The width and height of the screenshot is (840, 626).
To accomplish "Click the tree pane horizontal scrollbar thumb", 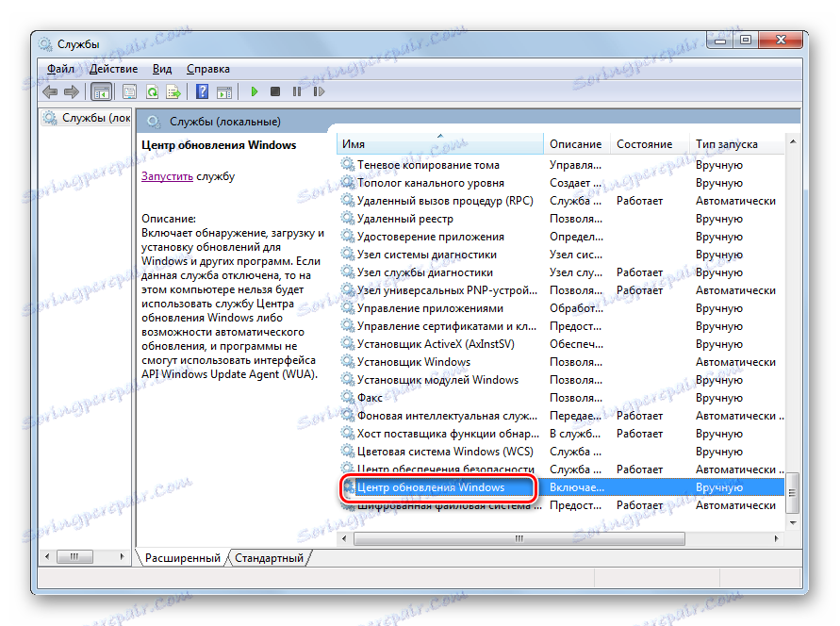I will click(74, 556).
